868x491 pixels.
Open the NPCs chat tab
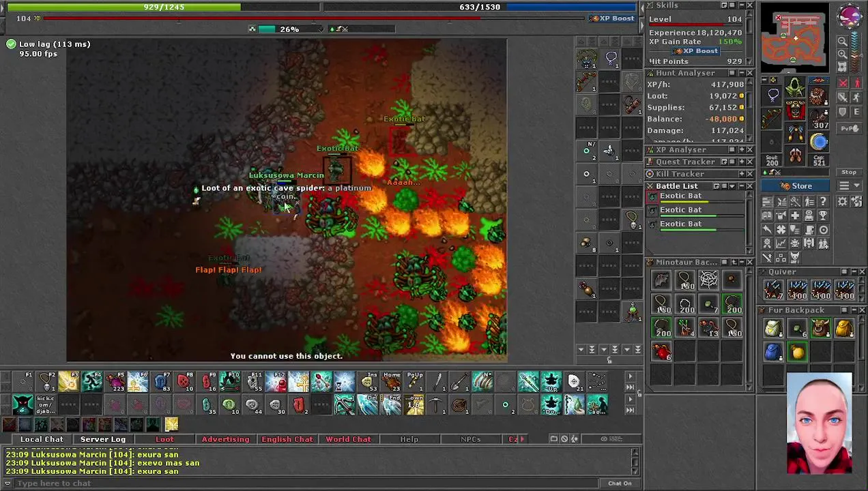coord(471,439)
